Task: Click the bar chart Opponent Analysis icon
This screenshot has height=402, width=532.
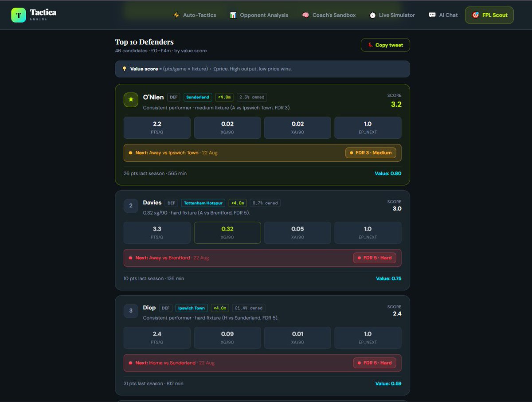Action: (x=233, y=15)
